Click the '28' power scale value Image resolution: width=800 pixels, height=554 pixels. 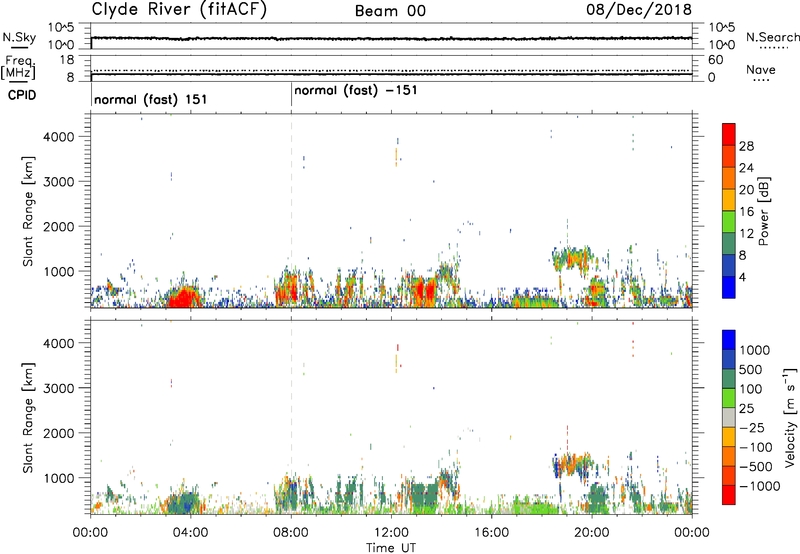tap(746, 146)
